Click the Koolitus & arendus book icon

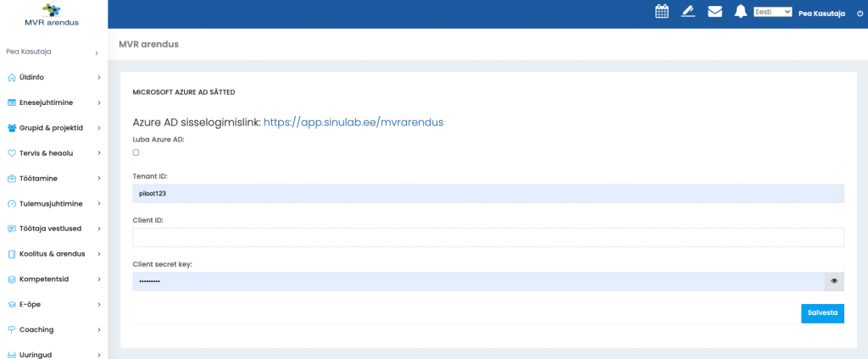click(x=12, y=254)
